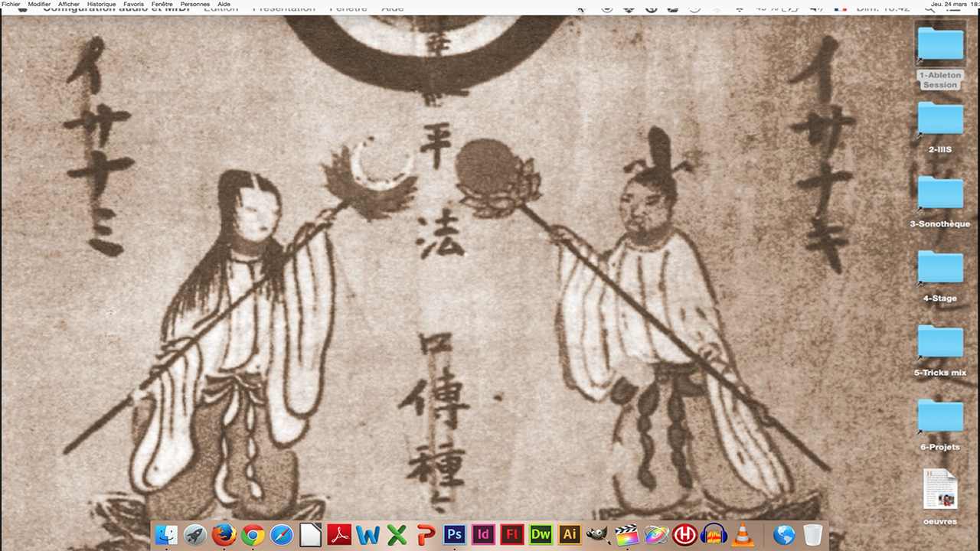980x551 pixels.
Task: Open the Modifier menu
Action: pyautogui.click(x=39, y=4)
